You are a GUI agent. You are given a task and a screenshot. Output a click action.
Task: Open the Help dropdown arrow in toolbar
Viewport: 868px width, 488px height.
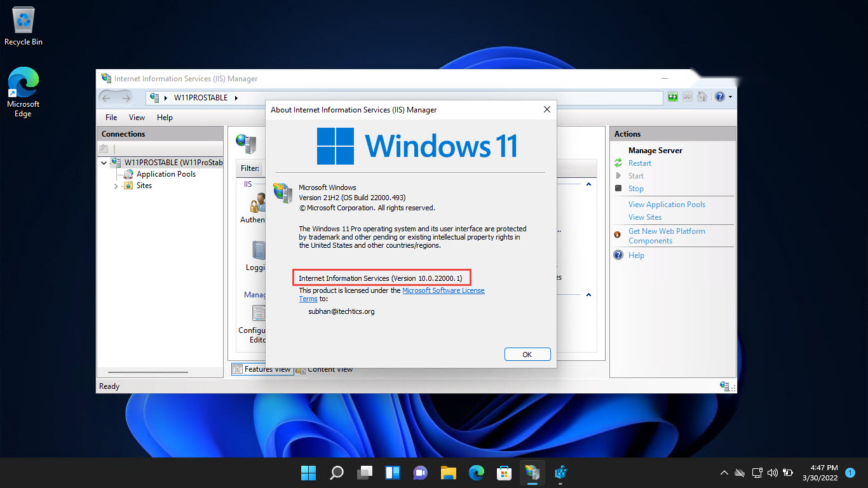pyautogui.click(x=730, y=97)
